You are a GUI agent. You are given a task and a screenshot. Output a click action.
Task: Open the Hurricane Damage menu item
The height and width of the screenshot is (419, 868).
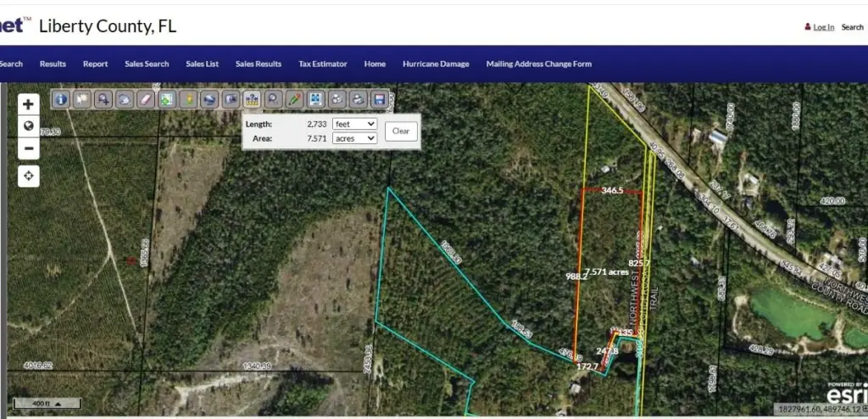pyautogui.click(x=436, y=64)
